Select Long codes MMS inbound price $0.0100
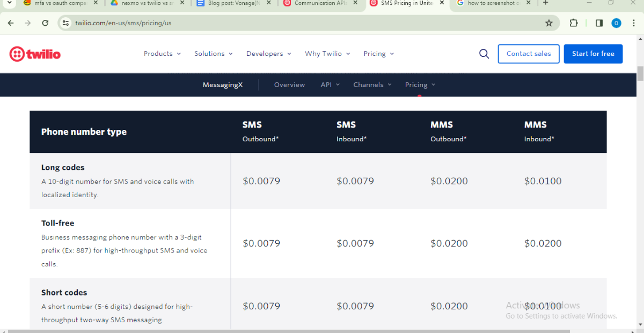Screen dimensions: 644x333 click(x=543, y=181)
